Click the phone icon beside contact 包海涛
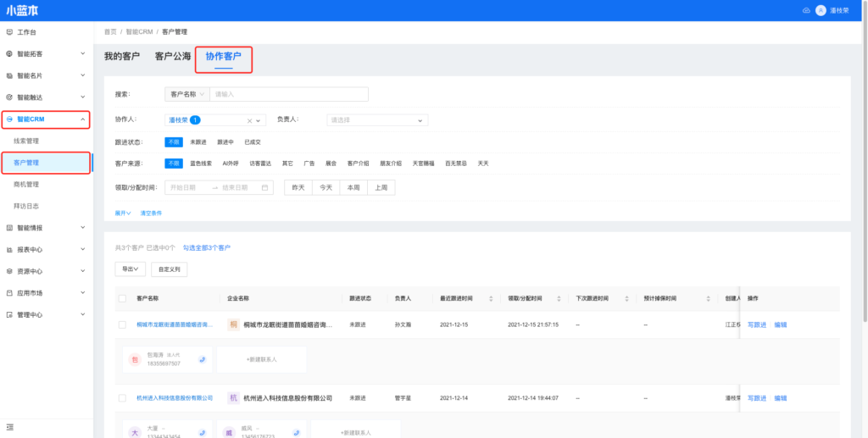The height and width of the screenshot is (438, 868). pyautogui.click(x=203, y=359)
